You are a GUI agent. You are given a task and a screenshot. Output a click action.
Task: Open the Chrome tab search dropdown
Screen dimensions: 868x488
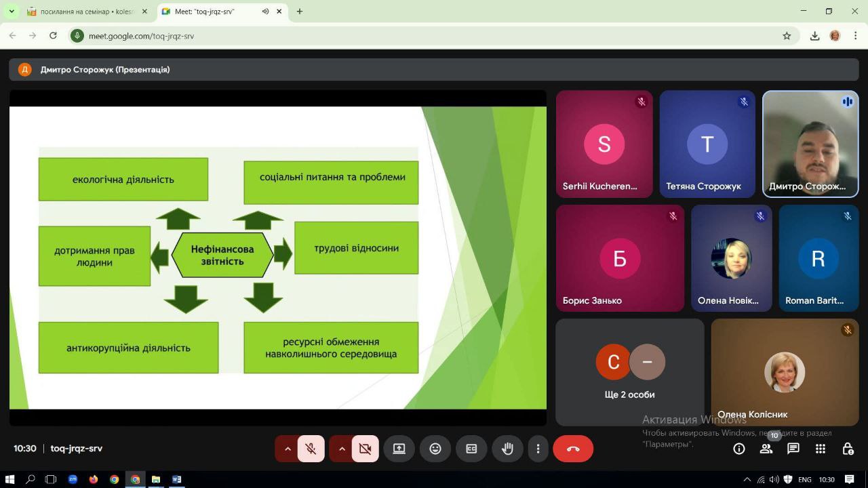(x=12, y=12)
